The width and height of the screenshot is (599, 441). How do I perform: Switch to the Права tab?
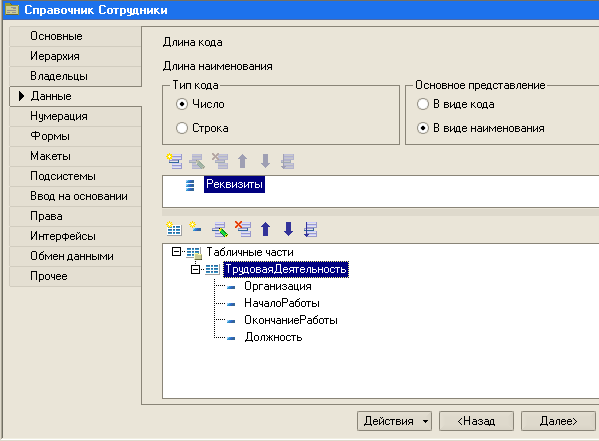[x=75, y=216]
